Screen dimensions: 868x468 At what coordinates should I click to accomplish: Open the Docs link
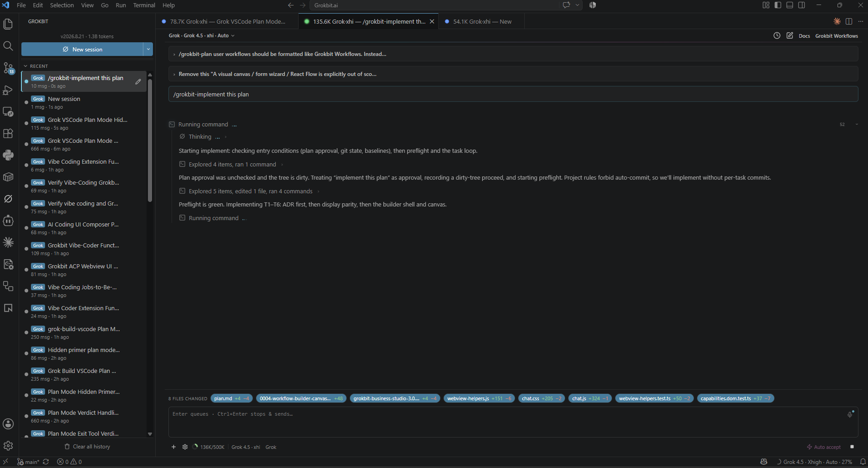pyautogui.click(x=804, y=36)
